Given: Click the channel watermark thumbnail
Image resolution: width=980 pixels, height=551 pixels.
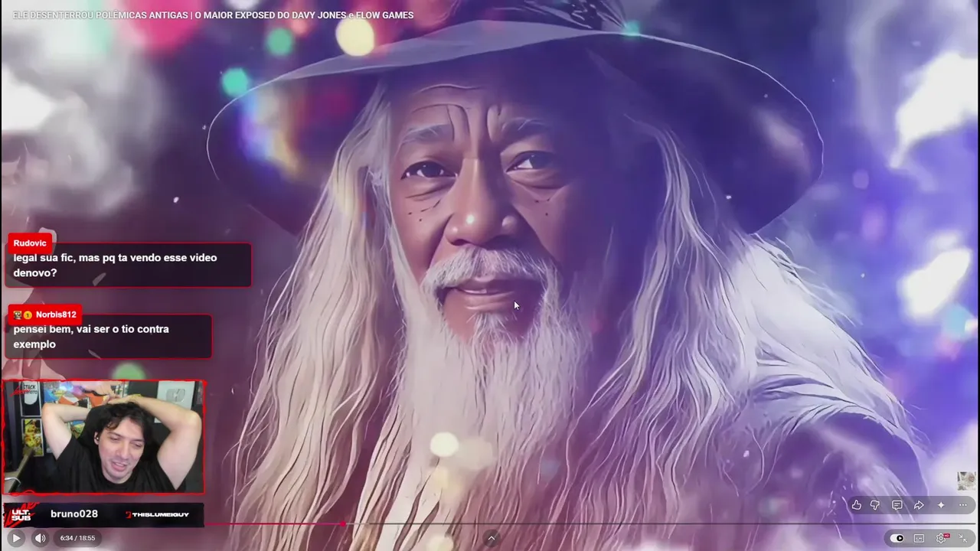Looking at the screenshot, I should (966, 481).
